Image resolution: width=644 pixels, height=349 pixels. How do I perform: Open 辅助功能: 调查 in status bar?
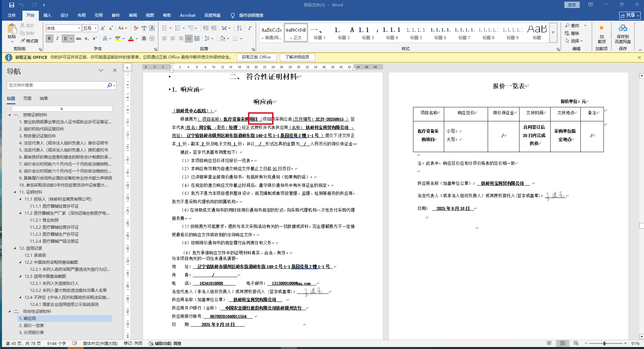[165, 343]
